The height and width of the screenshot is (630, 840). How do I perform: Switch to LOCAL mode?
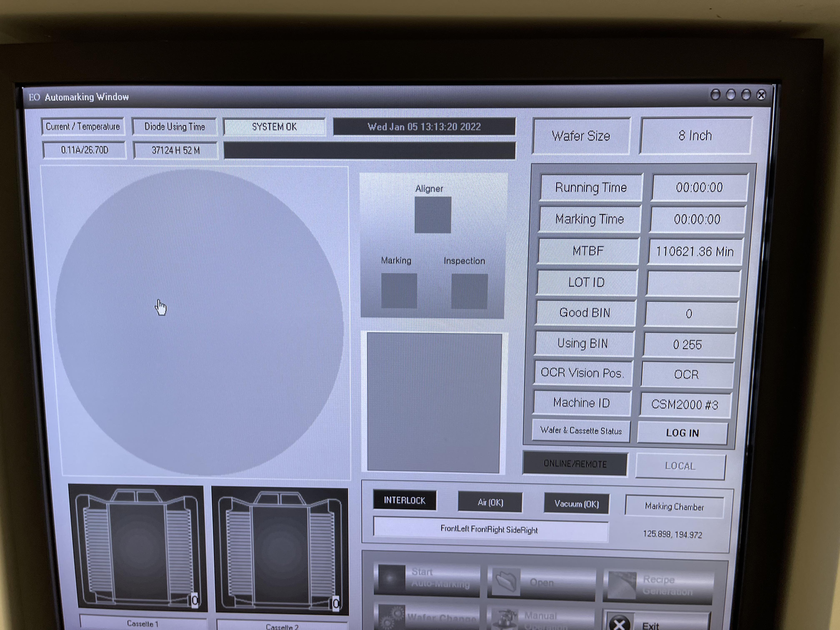click(x=680, y=466)
